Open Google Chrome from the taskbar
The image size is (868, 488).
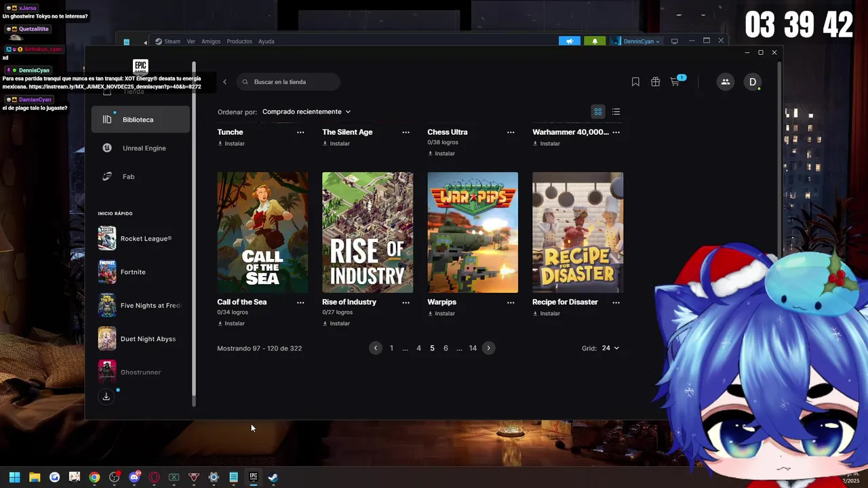click(x=94, y=477)
